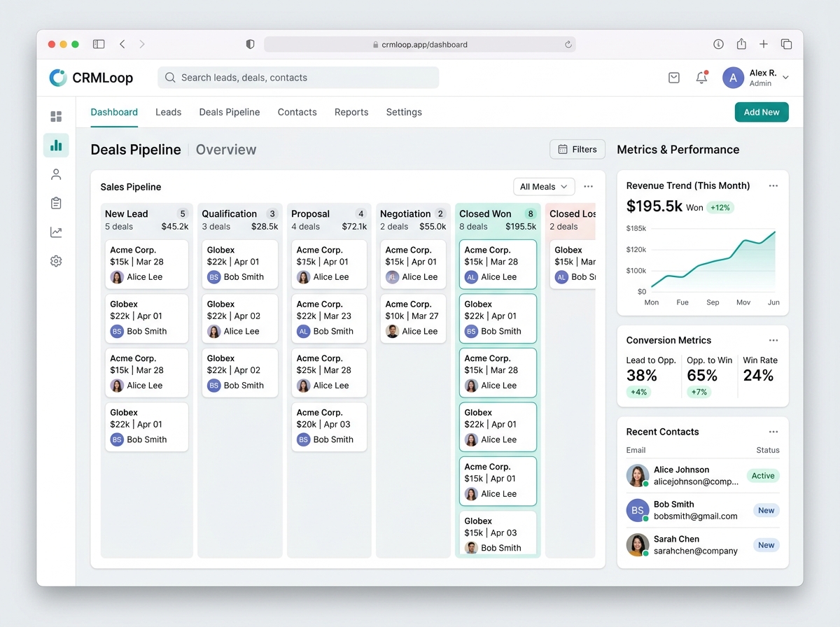This screenshot has width=840, height=627.
Task: Select the Overview heading link
Action: pyautogui.click(x=226, y=150)
